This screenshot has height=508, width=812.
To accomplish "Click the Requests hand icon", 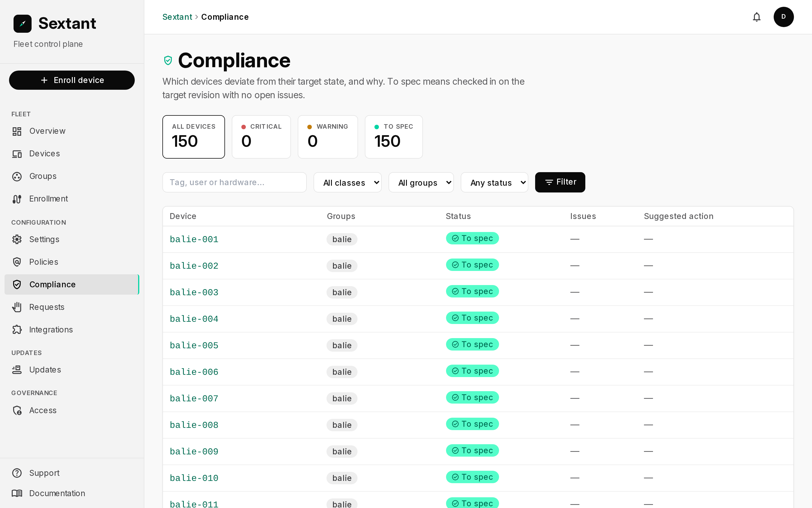I will coord(17,307).
